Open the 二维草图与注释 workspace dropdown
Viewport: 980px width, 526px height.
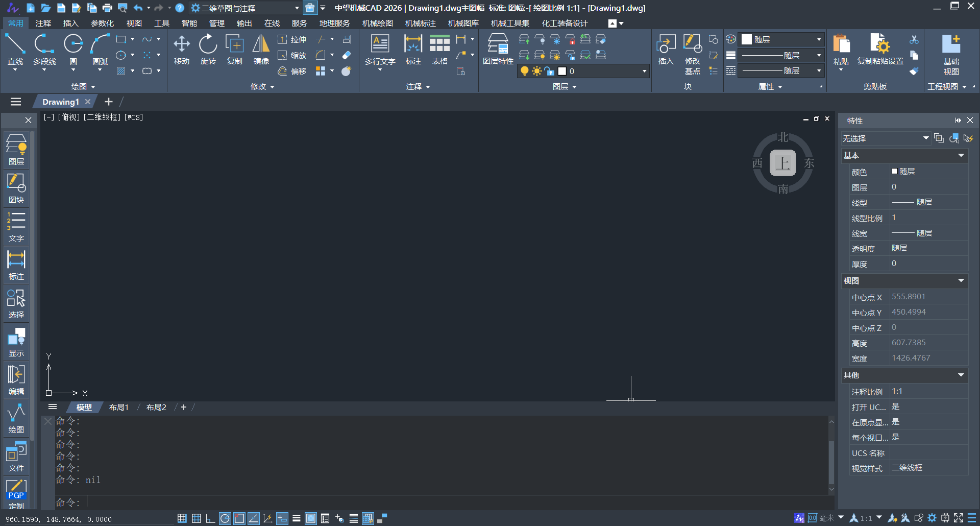tap(245, 8)
